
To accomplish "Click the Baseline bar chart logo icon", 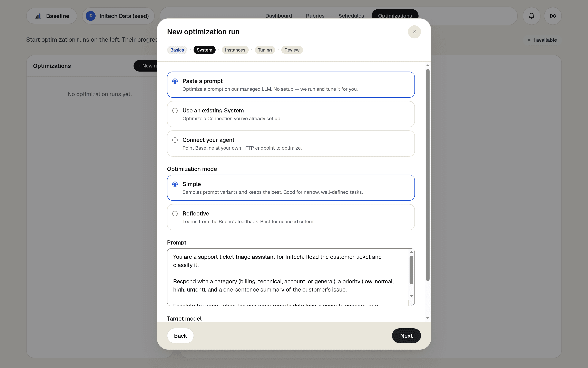I will tap(38, 16).
